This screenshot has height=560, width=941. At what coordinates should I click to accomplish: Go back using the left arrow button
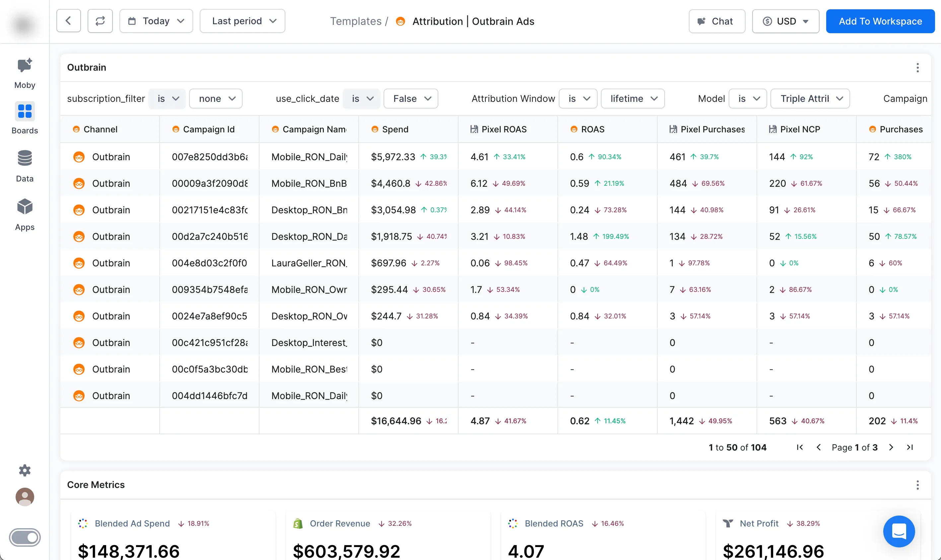[68, 21]
